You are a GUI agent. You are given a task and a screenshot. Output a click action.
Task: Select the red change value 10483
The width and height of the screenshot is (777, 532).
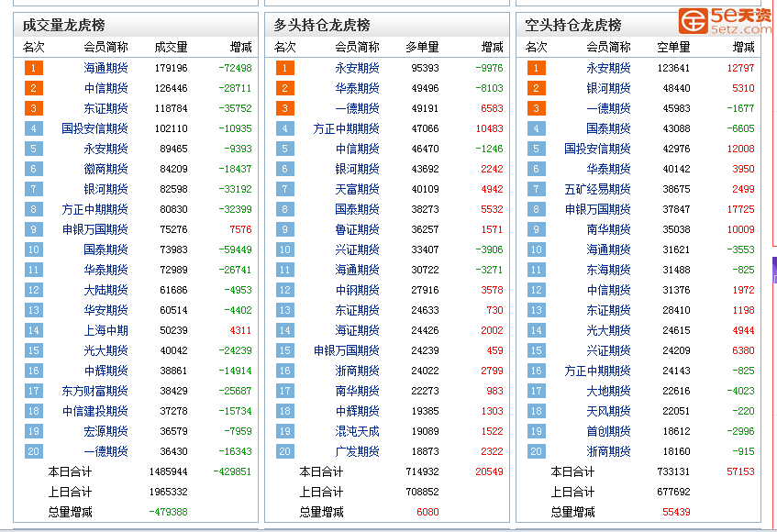coord(489,128)
